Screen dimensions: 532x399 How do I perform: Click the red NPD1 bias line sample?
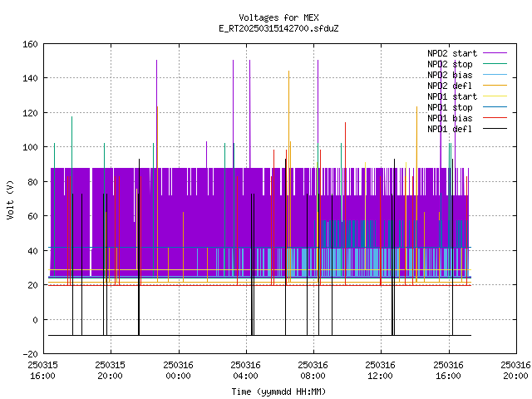pyautogui.click(x=495, y=118)
